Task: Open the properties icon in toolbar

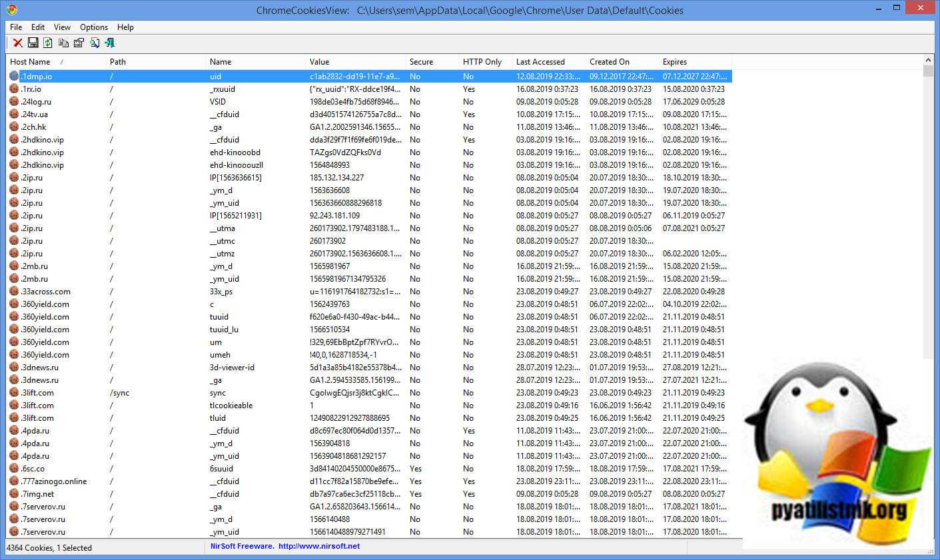Action: (x=79, y=43)
